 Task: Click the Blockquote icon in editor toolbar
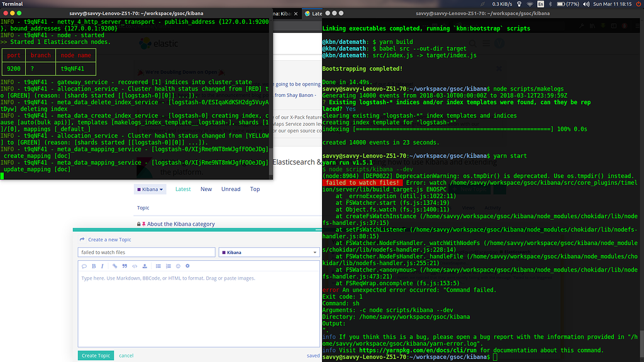[124, 266]
